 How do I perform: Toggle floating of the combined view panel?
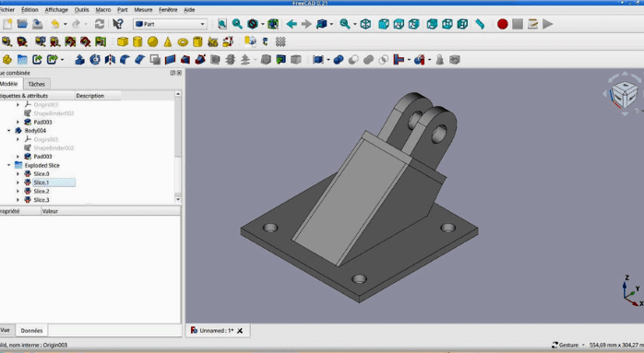(x=173, y=73)
